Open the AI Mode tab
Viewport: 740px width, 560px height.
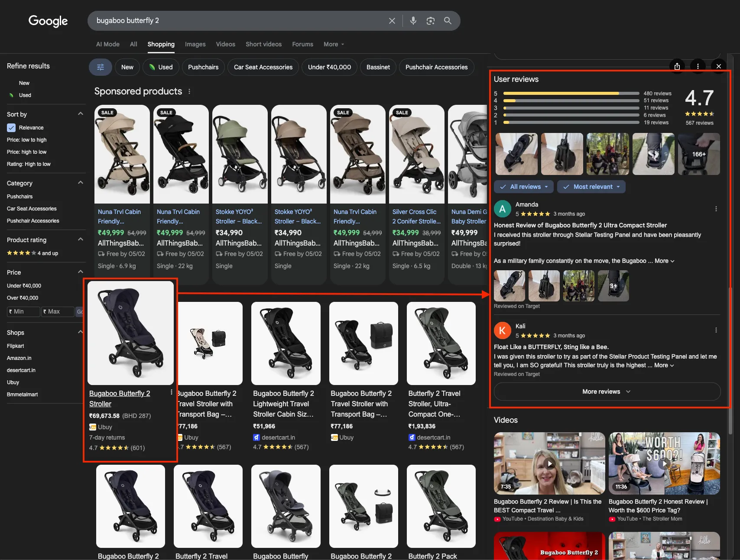(108, 44)
